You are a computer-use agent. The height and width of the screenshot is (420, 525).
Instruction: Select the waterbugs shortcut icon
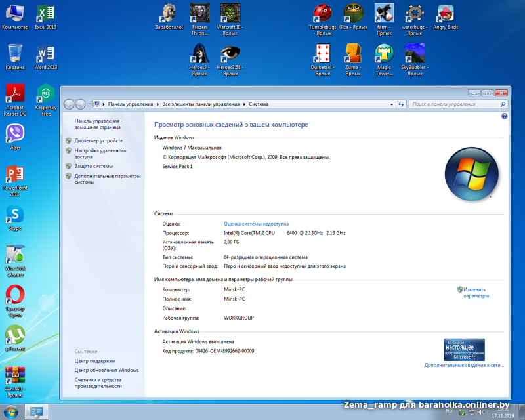[x=415, y=20]
